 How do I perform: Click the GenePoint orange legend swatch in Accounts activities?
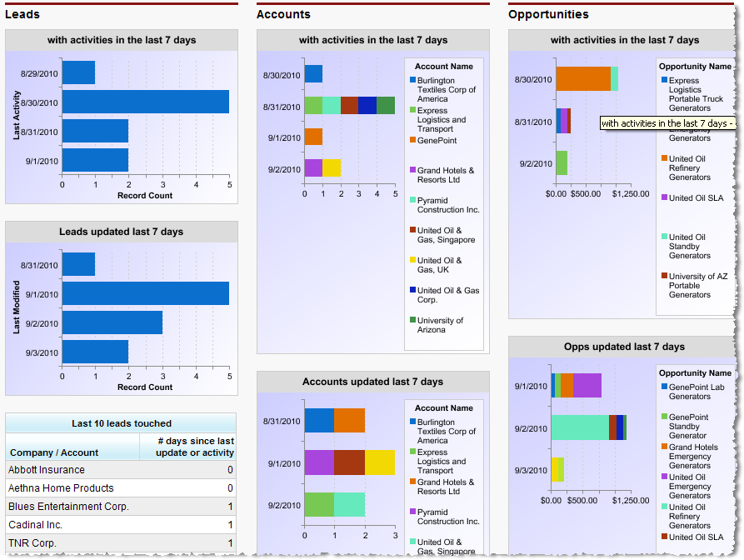(x=412, y=141)
